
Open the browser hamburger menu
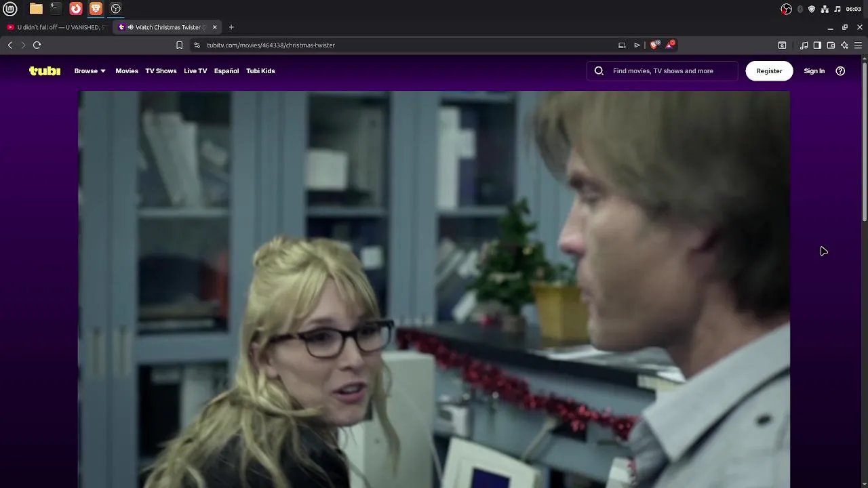tap(858, 45)
